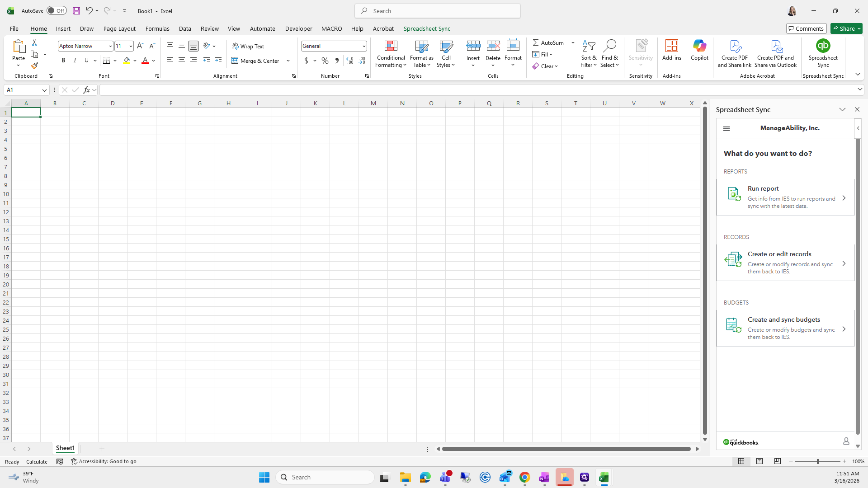
Task: Toggle the AutoSave switch
Action: 57,11
